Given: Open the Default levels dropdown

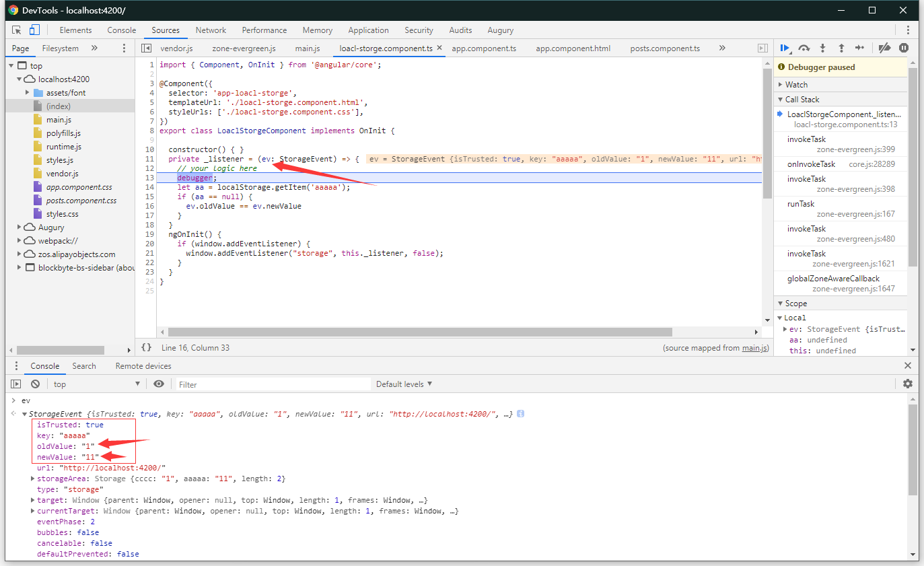Looking at the screenshot, I should pyautogui.click(x=404, y=384).
